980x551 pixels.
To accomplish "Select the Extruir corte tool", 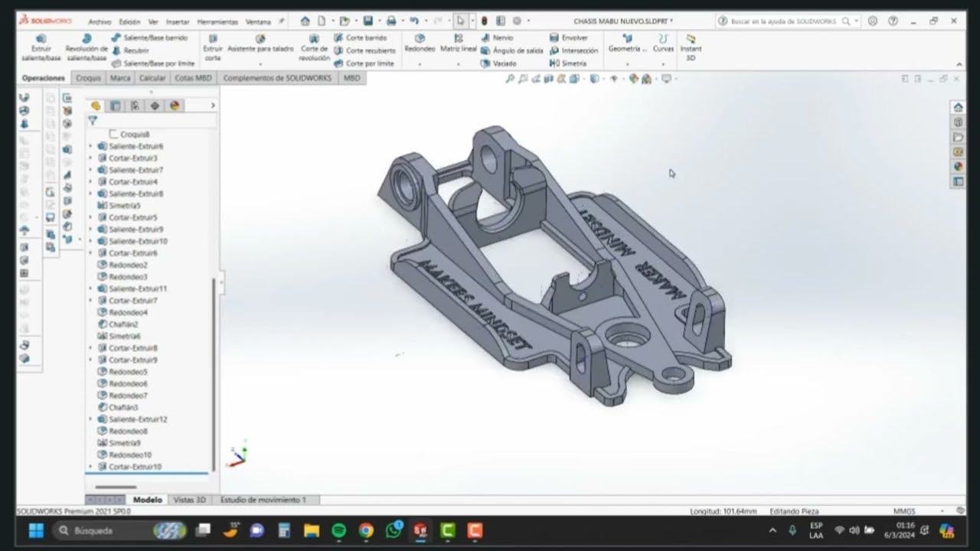I will [213, 47].
